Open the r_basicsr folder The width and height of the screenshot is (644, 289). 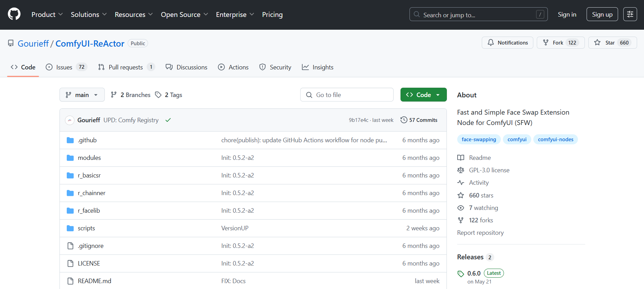(89, 175)
